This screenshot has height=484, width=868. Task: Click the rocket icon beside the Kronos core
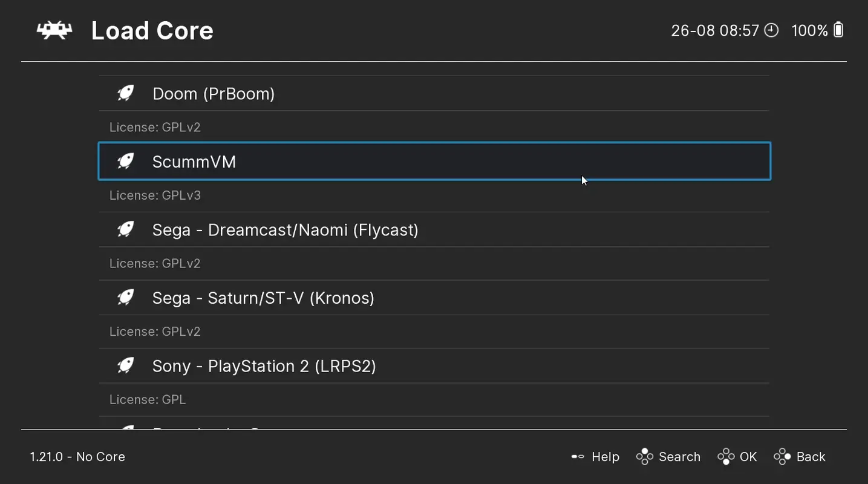tap(125, 297)
